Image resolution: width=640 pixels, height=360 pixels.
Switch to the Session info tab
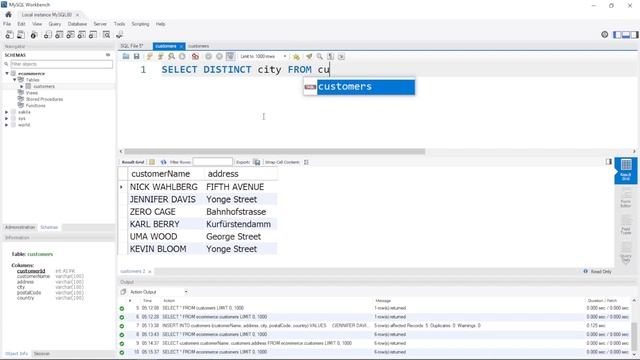click(42, 354)
